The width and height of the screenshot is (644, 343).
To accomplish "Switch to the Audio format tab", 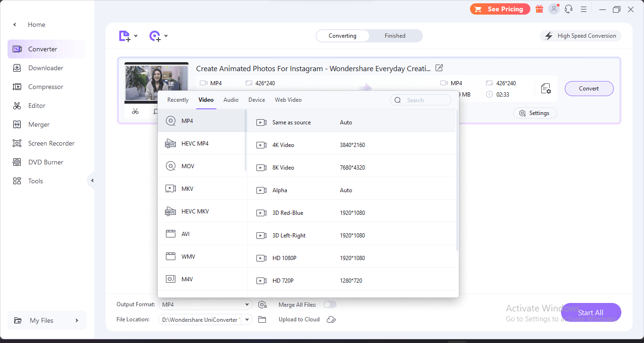I will point(231,99).
